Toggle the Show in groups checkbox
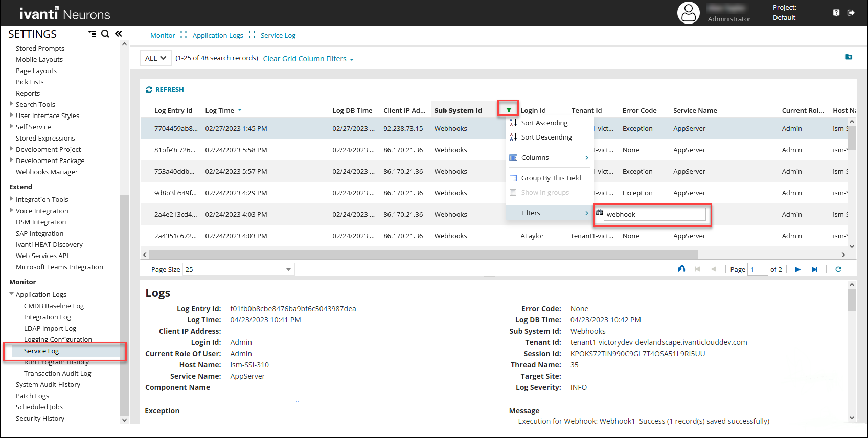Screen dimensions: 868x438 click(513, 193)
